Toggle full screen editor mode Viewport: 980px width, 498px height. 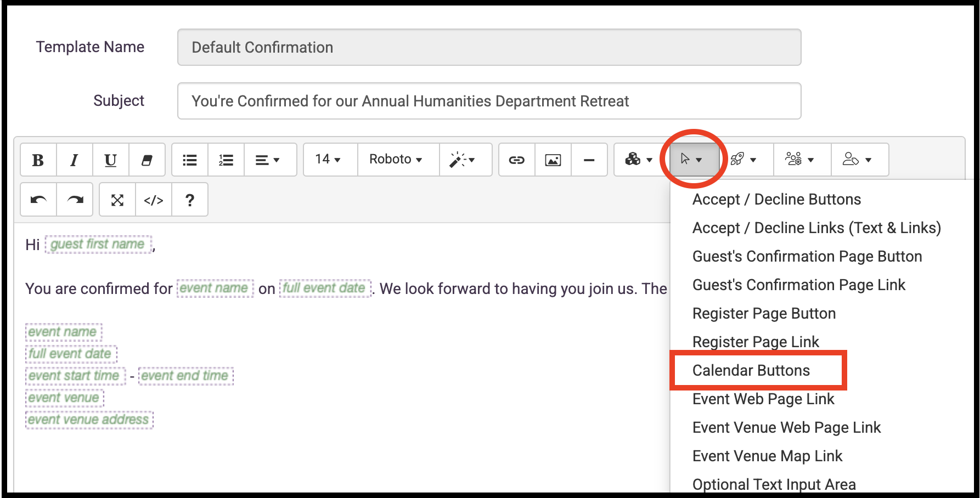click(x=117, y=200)
